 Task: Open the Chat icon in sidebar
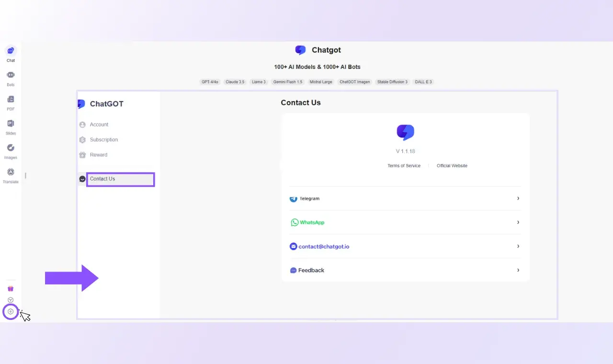(x=11, y=51)
